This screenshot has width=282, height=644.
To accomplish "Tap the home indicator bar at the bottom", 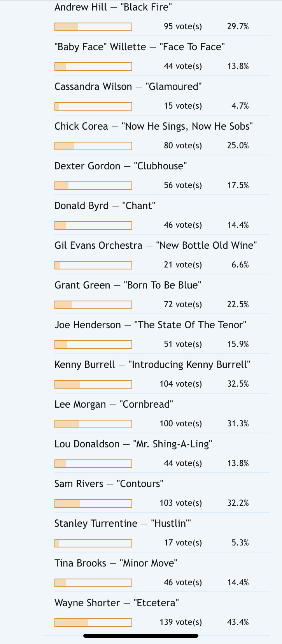I will tap(141, 636).
